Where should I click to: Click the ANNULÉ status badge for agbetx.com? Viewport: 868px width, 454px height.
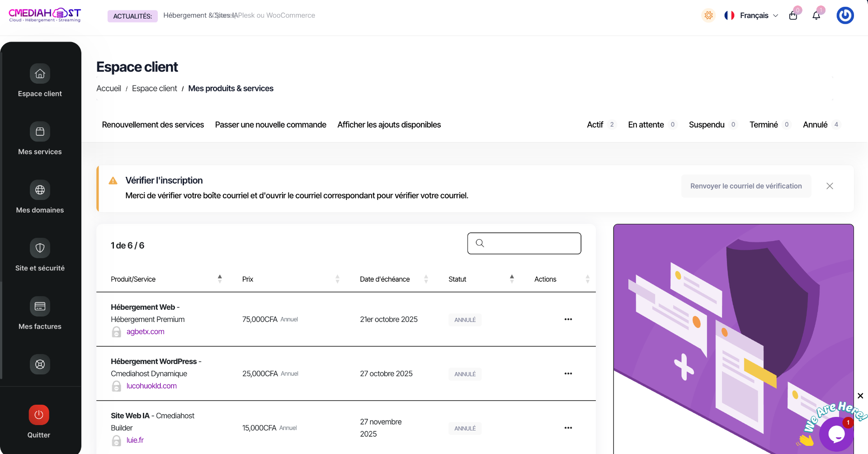[465, 320]
